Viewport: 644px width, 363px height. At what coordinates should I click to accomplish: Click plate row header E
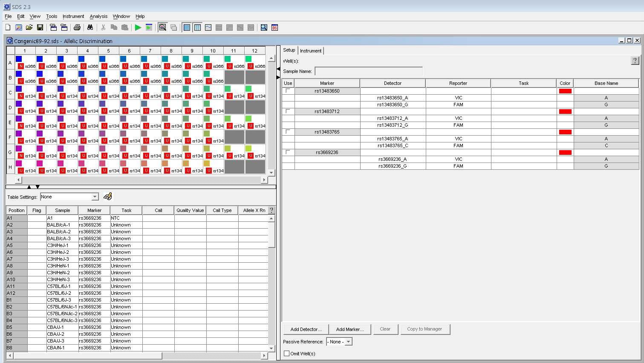10,122
